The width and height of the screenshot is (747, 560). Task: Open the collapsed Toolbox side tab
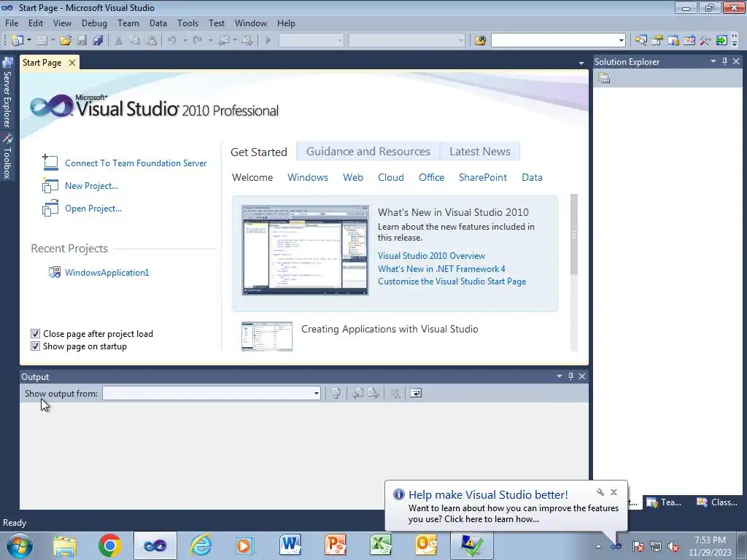point(7,156)
